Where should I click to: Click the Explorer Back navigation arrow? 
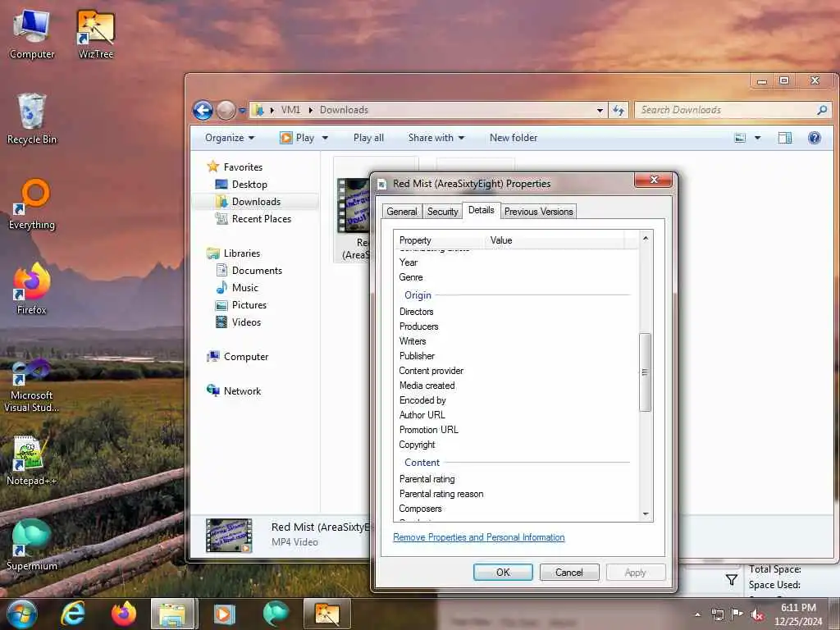203,111
